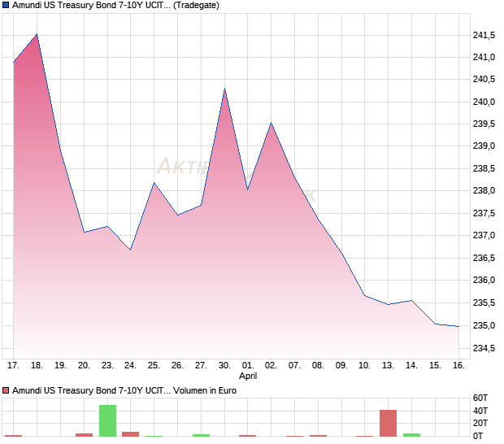Click the 241,5 price axis label

tap(484, 35)
